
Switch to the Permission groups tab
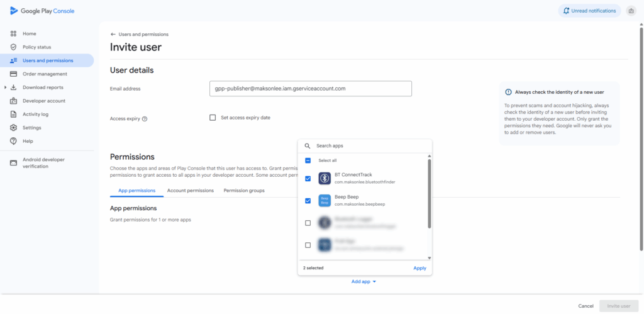pyautogui.click(x=244, y=190)
